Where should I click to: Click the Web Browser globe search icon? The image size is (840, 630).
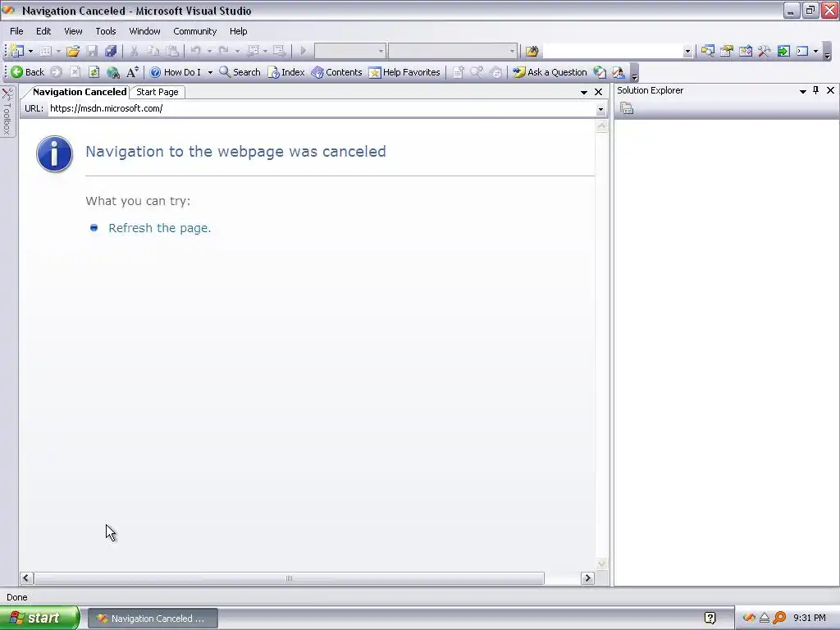coord(113,72)
